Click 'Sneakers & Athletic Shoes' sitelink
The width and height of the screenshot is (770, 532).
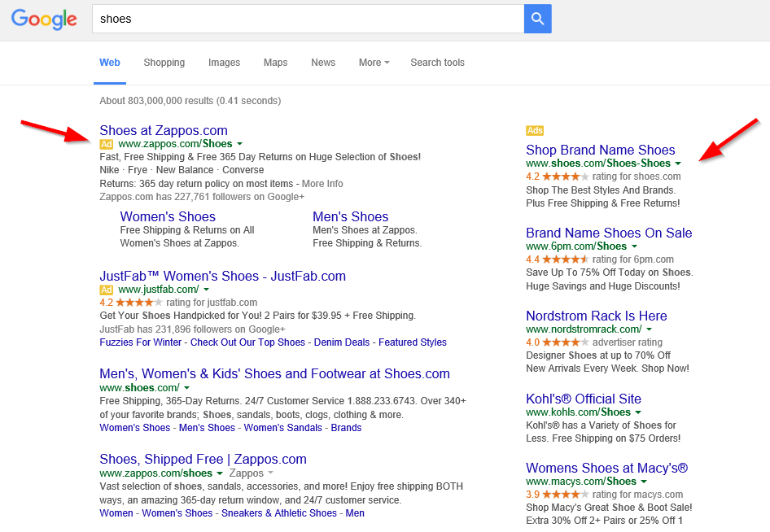(x=279, y=512)
